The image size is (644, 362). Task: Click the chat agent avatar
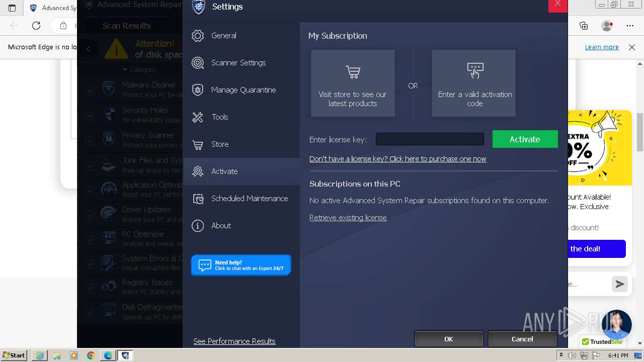tap(616, 324)
